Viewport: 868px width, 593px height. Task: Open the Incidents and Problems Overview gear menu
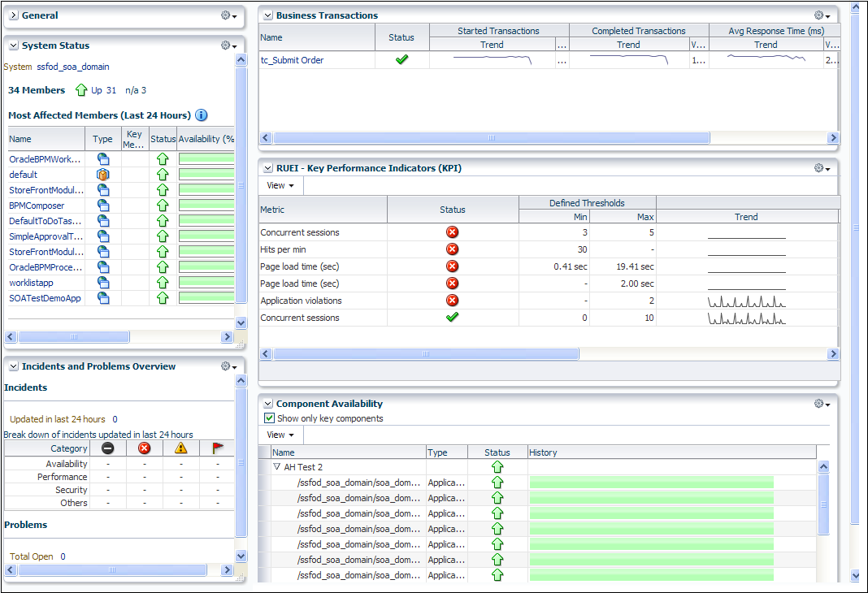click(x=228, y=366)
